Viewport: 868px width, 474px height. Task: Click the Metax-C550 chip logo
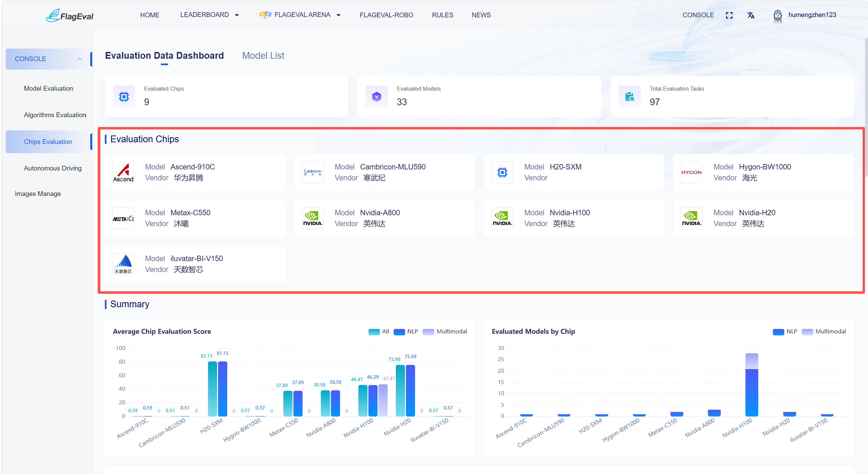(123, 218)
